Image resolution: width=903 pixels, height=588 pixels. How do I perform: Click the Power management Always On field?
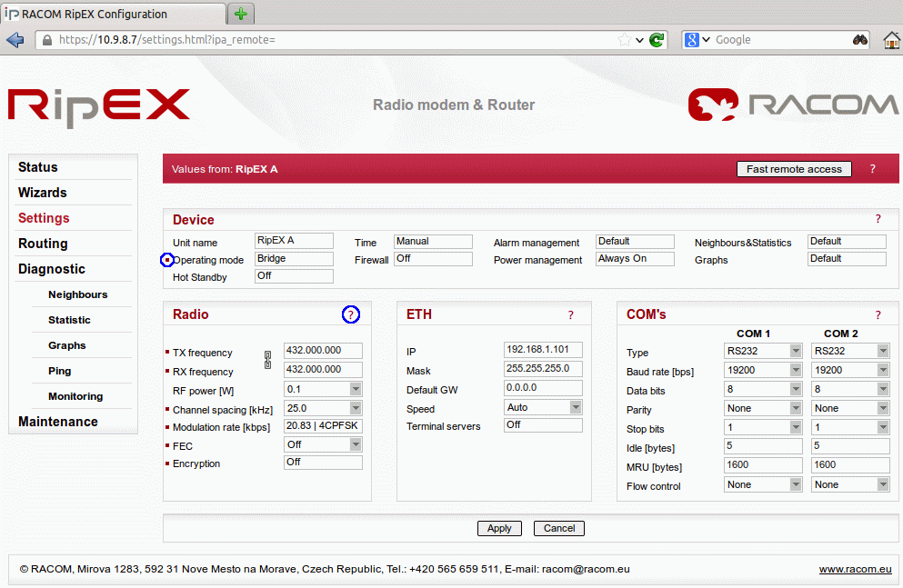635,259
